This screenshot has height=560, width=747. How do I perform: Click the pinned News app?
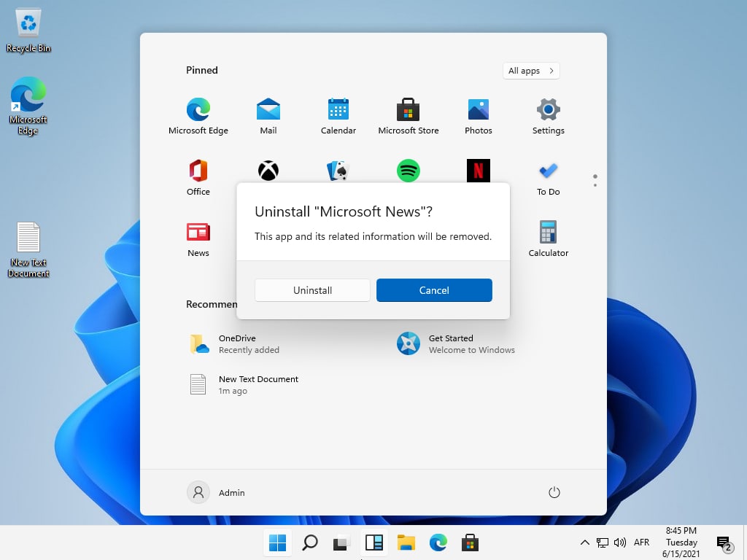[x=198, y=239]
